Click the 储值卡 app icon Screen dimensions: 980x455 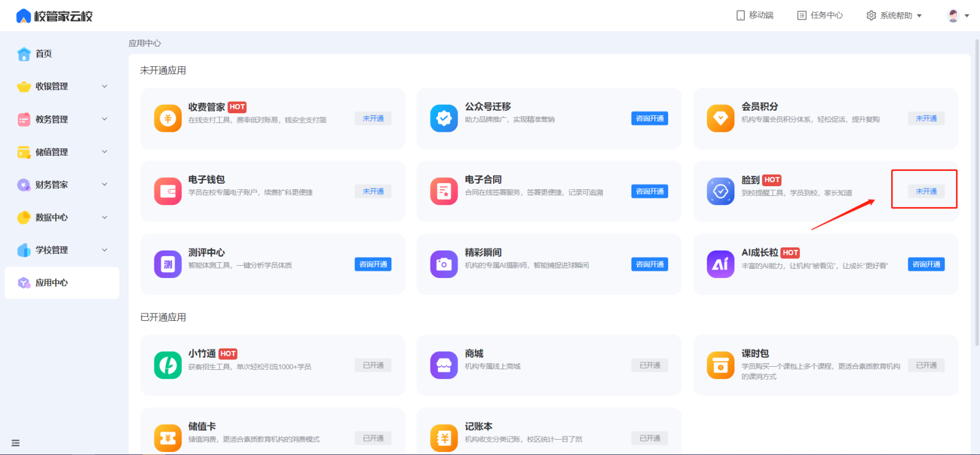pos(168,438)
